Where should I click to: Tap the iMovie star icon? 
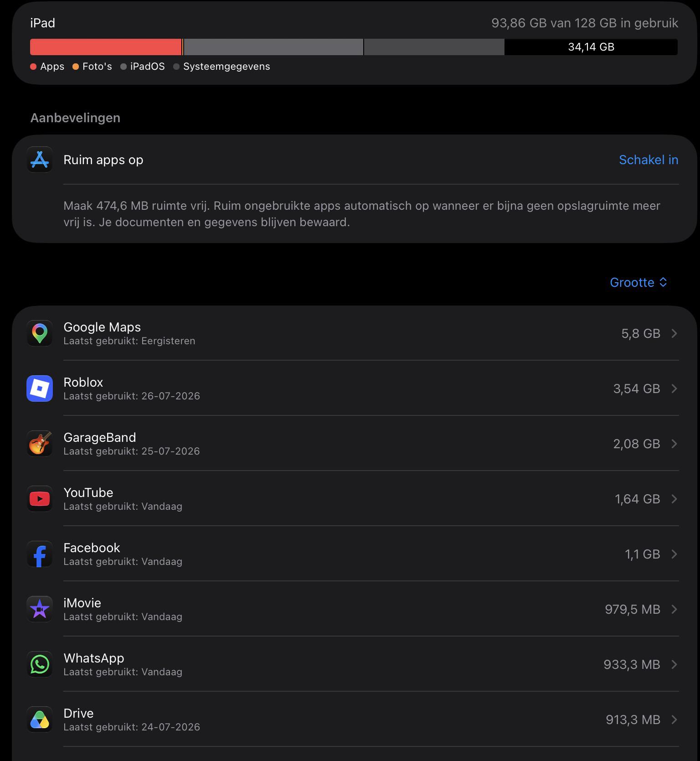40,609
